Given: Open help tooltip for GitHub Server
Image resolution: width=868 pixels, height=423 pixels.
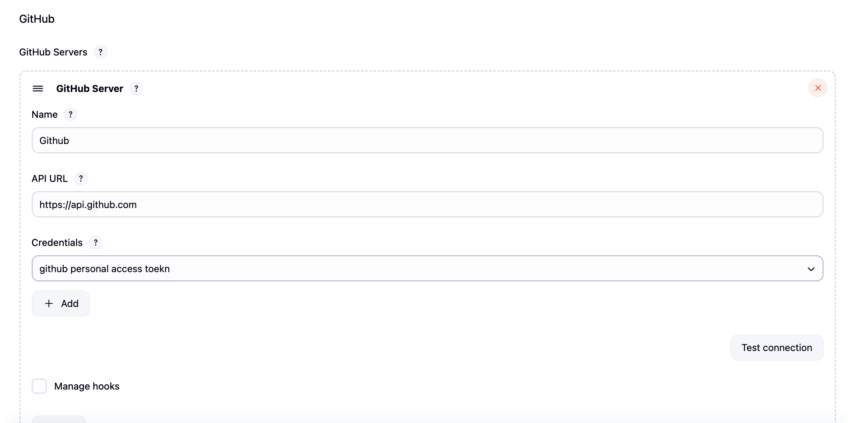Looking at the screenshot, I should (x=136, y=89).
